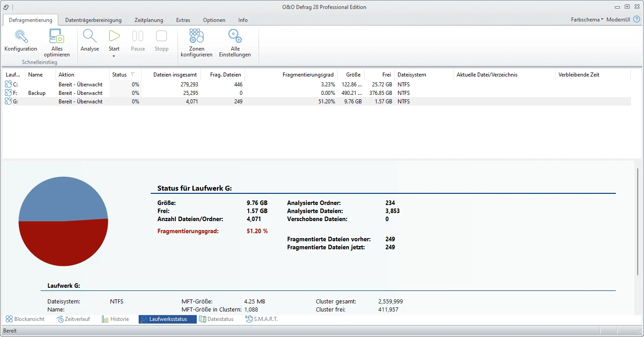Click the help question mark icon
This screenshot has width=644, height=337.
coord(637,19)
